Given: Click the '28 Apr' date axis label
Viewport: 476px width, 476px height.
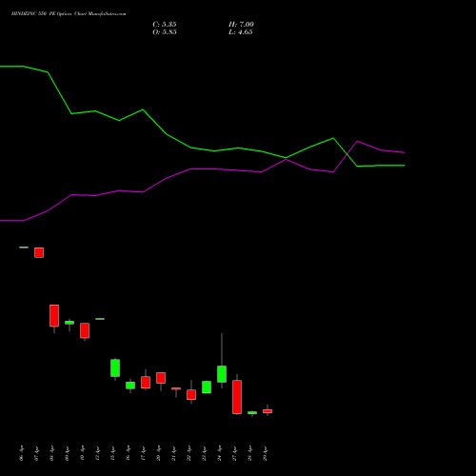Looking at the screenshot, I should (249, 453).
